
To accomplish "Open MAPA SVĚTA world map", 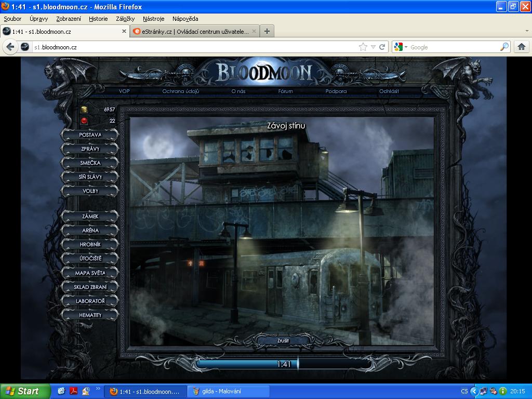I will pos(90,273).
